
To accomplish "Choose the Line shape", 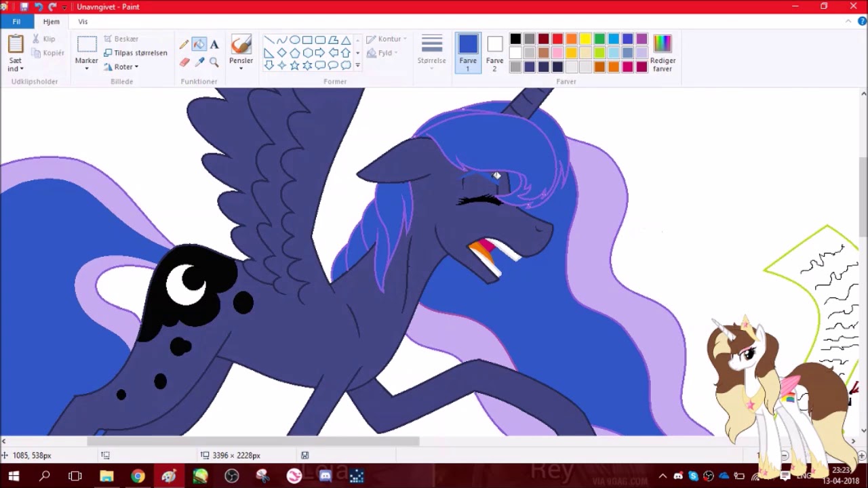I will point(269,40).
